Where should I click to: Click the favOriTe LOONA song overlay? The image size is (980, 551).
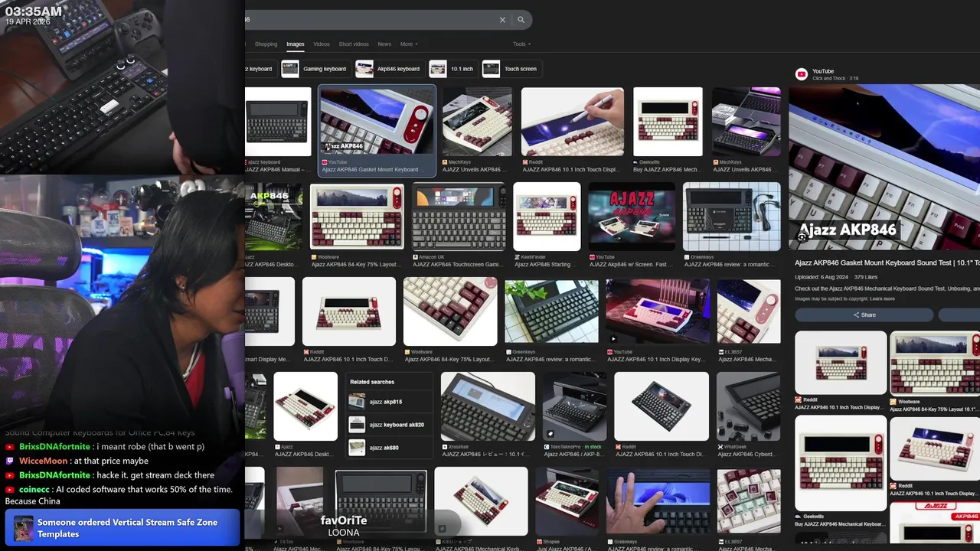(x=344, y=526)
